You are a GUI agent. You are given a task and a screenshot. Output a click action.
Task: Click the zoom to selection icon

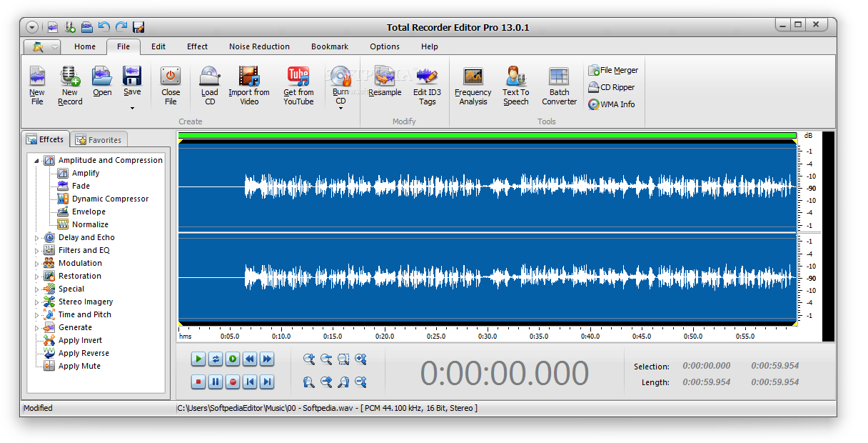pyautogui.click(x=343, y=359)
